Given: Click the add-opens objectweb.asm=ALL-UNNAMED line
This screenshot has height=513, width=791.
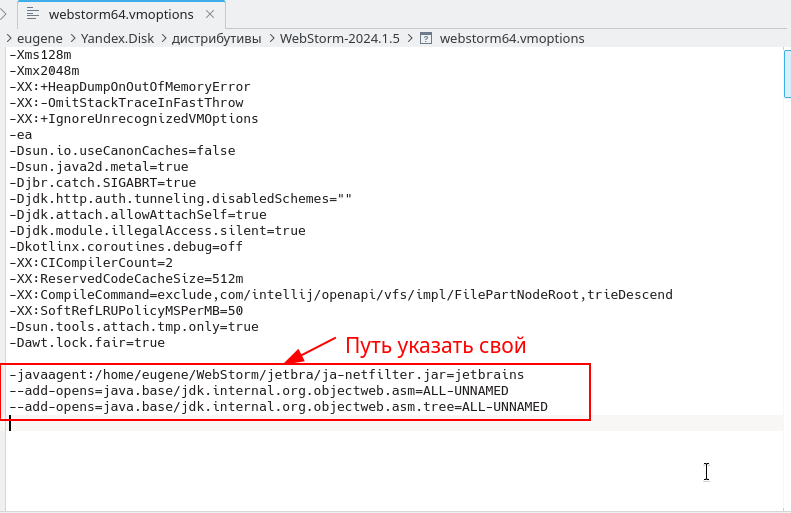Looking at the screenshot, I should (259, 390).
